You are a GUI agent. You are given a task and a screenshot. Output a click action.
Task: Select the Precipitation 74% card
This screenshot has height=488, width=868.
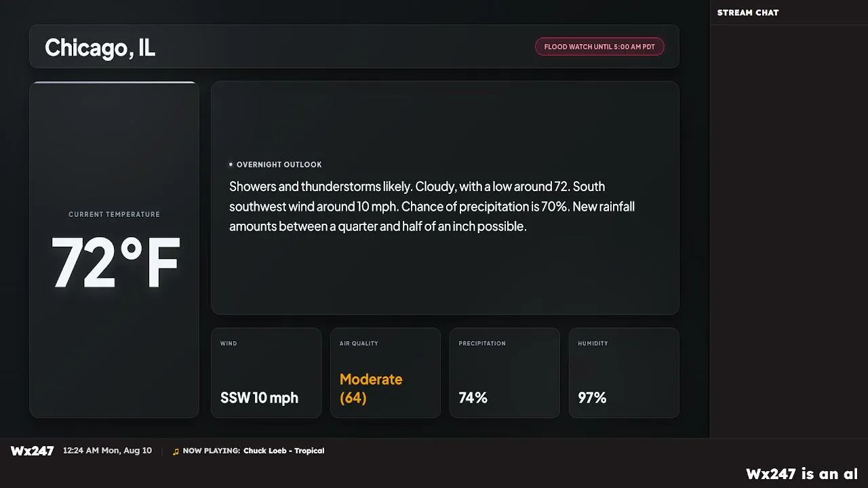click(x=505, y=373)
